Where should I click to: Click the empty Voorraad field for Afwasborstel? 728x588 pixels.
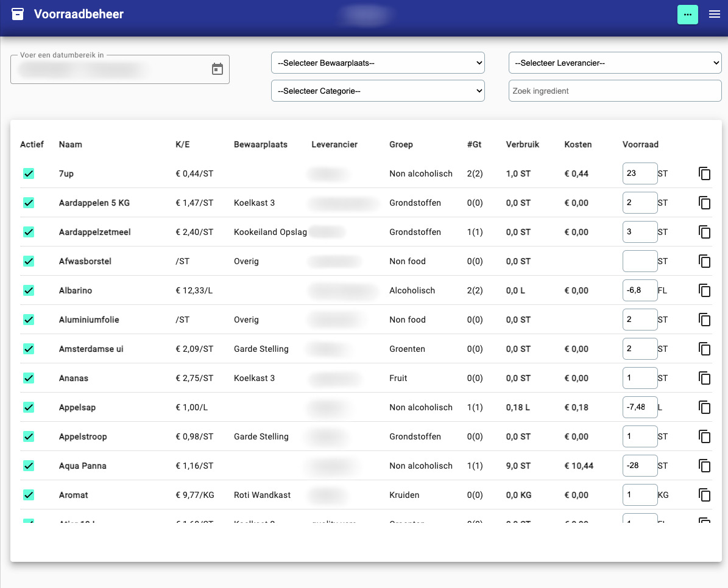[640, 261]
